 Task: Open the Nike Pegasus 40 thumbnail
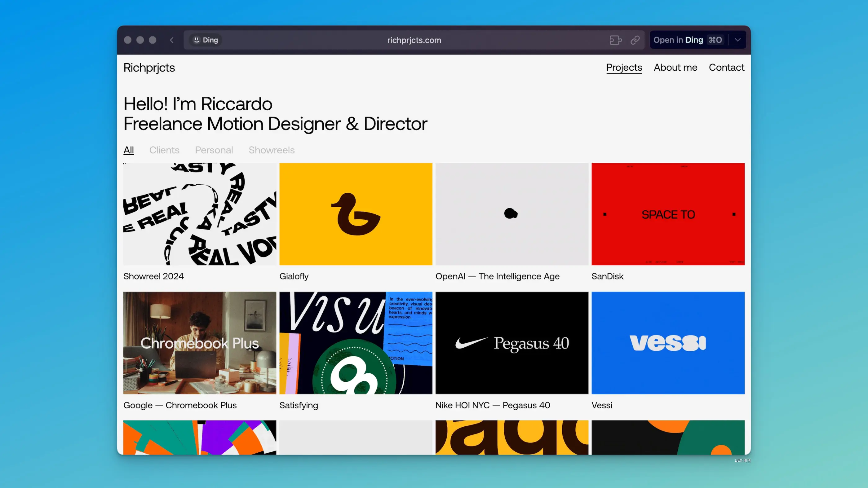pyautogui.click(x=511, y=343)
